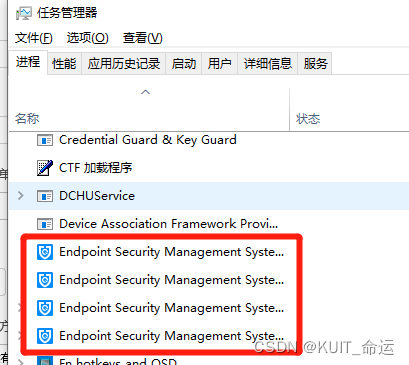This screenshot has width=409, height=365.
Task: Click the Credential Guard & Key Guard process icon
Action: (45, 140)
